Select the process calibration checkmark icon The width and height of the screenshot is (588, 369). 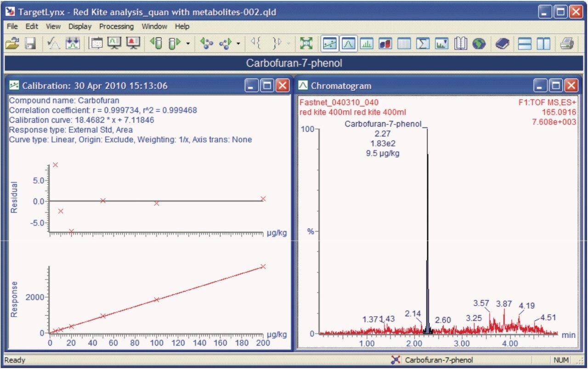coord(55,44)
